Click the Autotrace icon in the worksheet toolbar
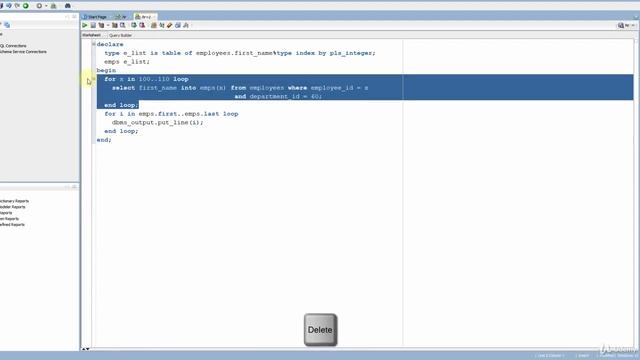Viewport: 640px width, 360px height. tap(115, 25)
